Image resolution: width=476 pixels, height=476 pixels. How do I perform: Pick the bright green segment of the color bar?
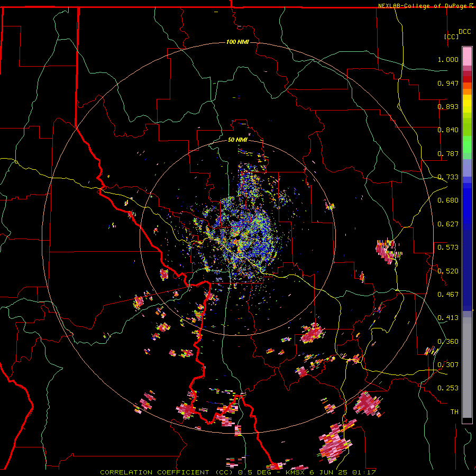(467, 144)
